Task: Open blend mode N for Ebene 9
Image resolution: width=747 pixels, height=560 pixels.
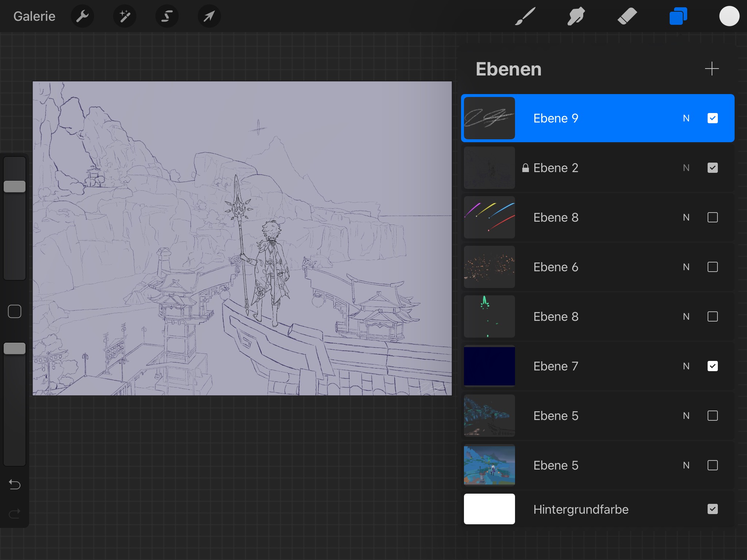Action: coord(686,118)
